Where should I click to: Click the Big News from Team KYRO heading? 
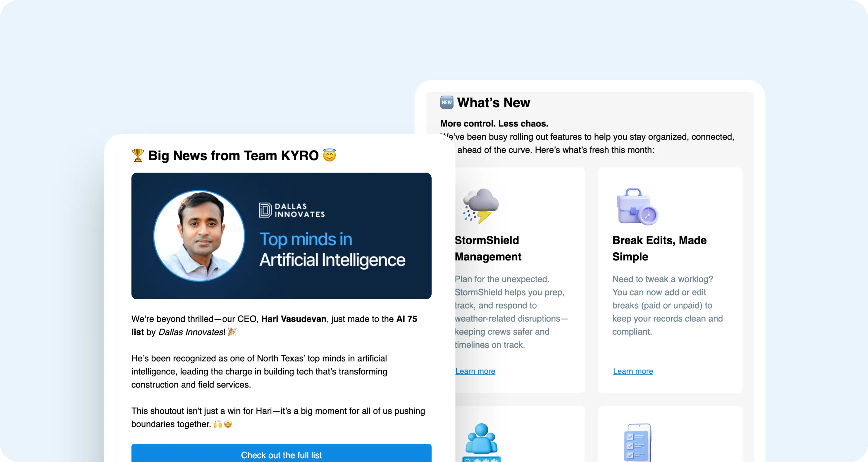point(233,155)
